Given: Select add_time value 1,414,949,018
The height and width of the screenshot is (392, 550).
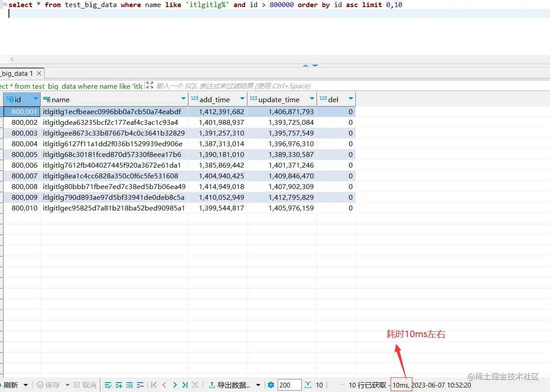Looking at the screenshot, I should 218,186.
